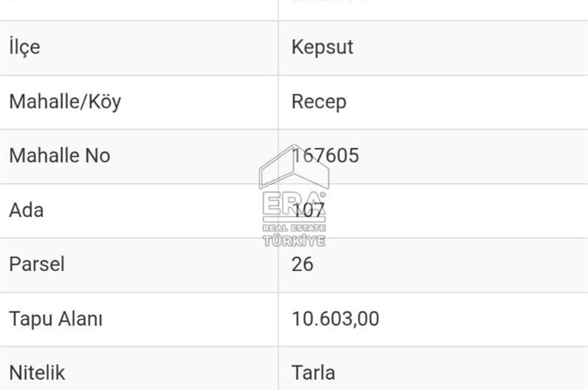Click the Mahalle No label

click(x=59, y=156)
